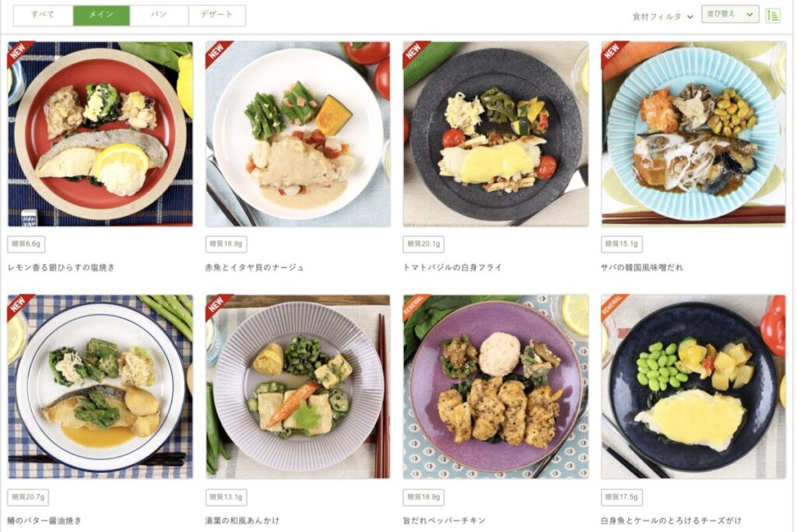Viewport: 797px width, 532px height.
Task: Open the 赤魚とイタヤ貝のナージュ link
Action: point(255,268)
